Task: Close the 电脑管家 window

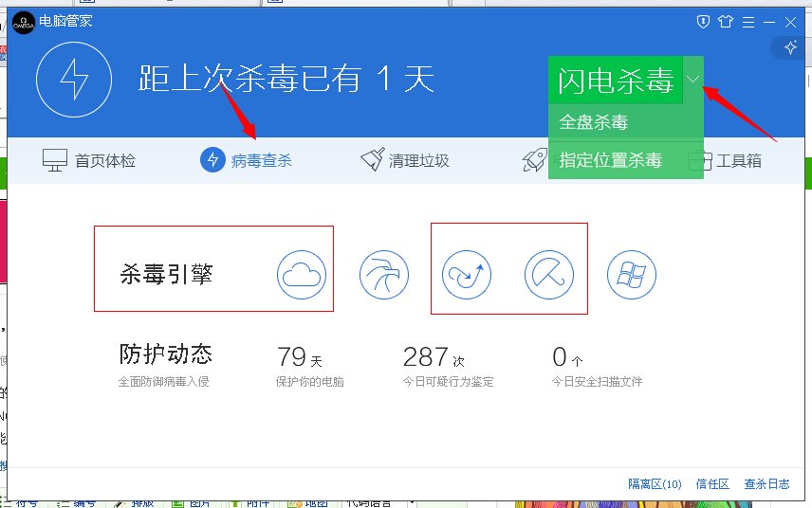Action: 790,22
